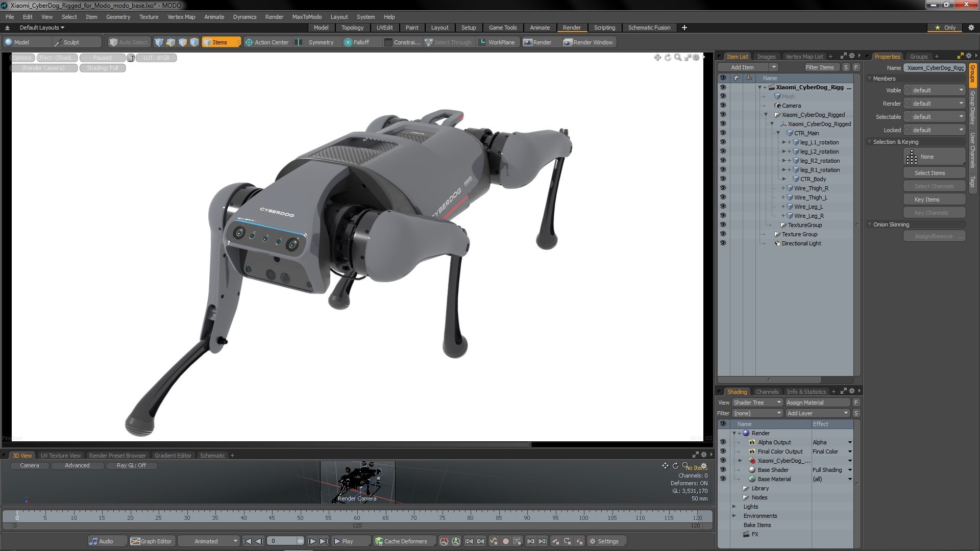Collapse the CTR_Main tree item
Viewport: 980px width, 551px height.
pyautogui.click(x=778, y=133)
